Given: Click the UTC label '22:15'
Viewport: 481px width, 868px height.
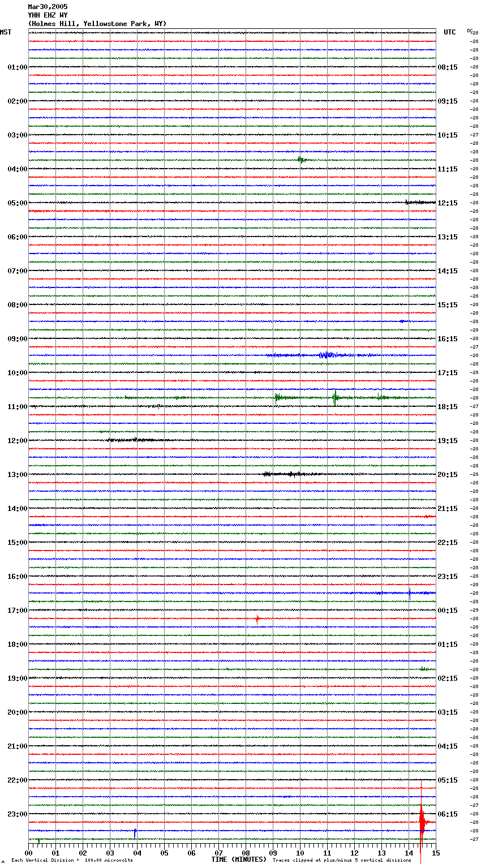Looking at the screenshot, I should coord(448,543).
